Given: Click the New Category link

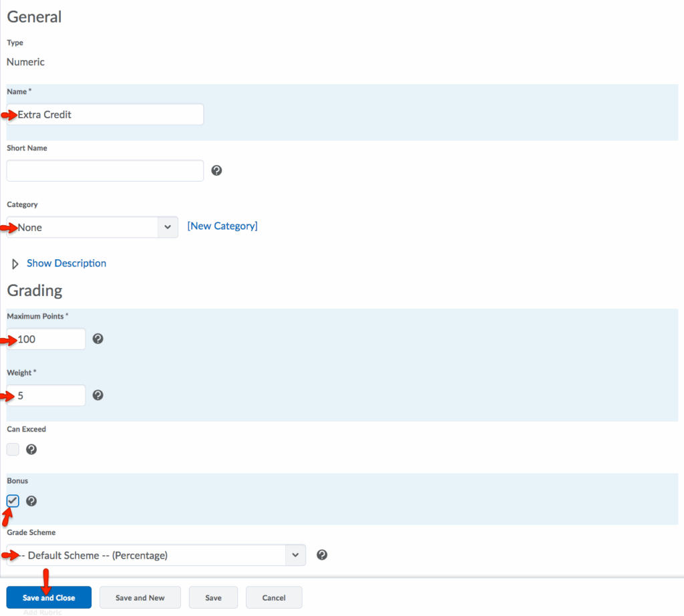Looking at the screenshot, I should 222,226.
